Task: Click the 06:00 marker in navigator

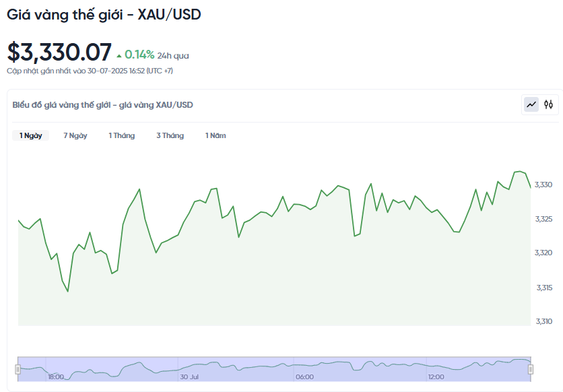Action: (x=304, y=377)
